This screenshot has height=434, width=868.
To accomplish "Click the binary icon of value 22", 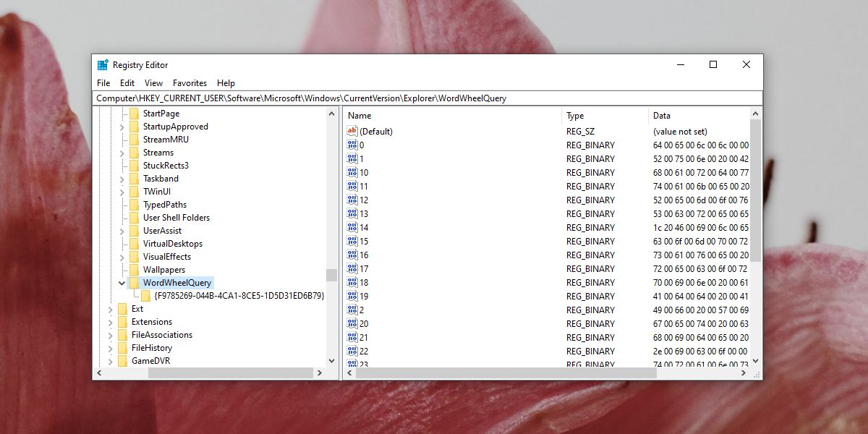I will click(x=352, y=351).
